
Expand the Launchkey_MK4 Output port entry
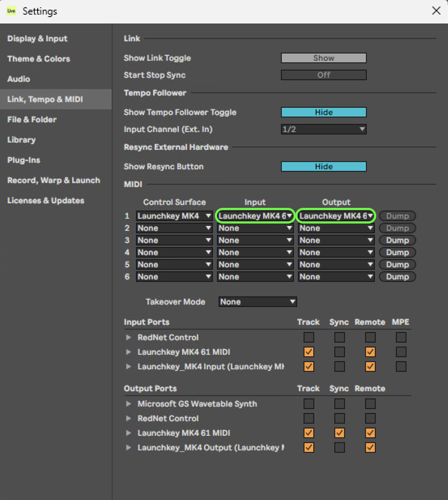point(128,448)
